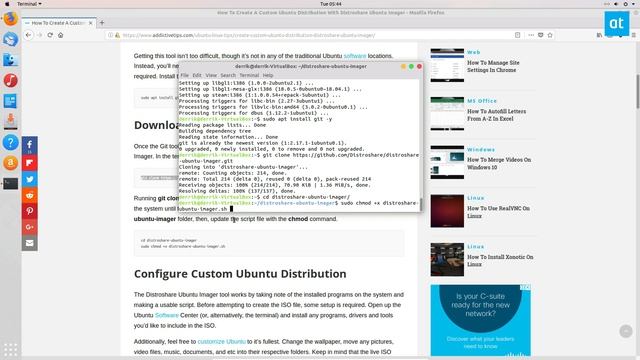The image size is (640, 360).
Task: Open the Chrome site settings article thumbnail
Action: pos(447,65)
